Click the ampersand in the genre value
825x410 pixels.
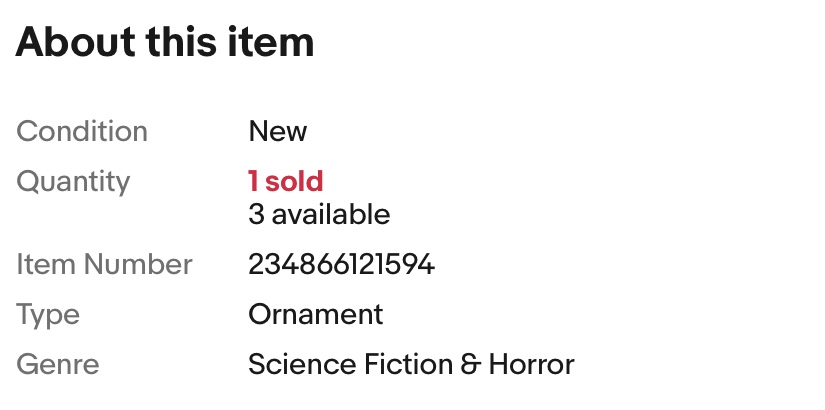[x=470, y=364]
